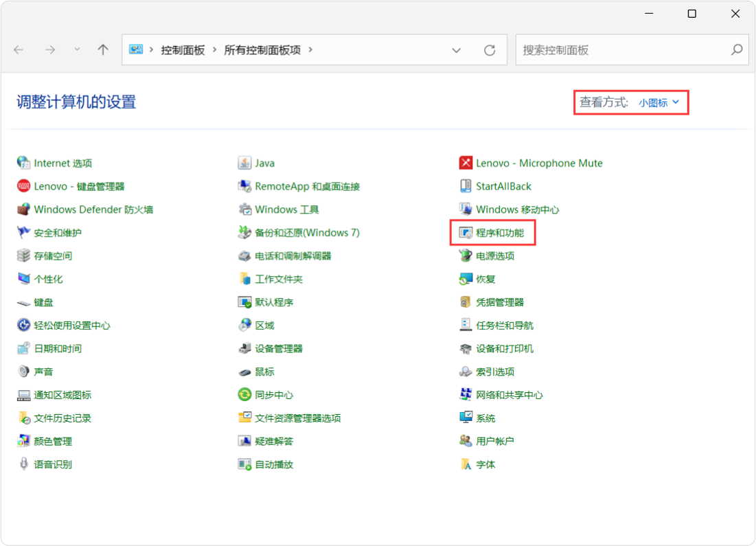
Task: Open the 设备管理器 icon
Action: point(244,349)
